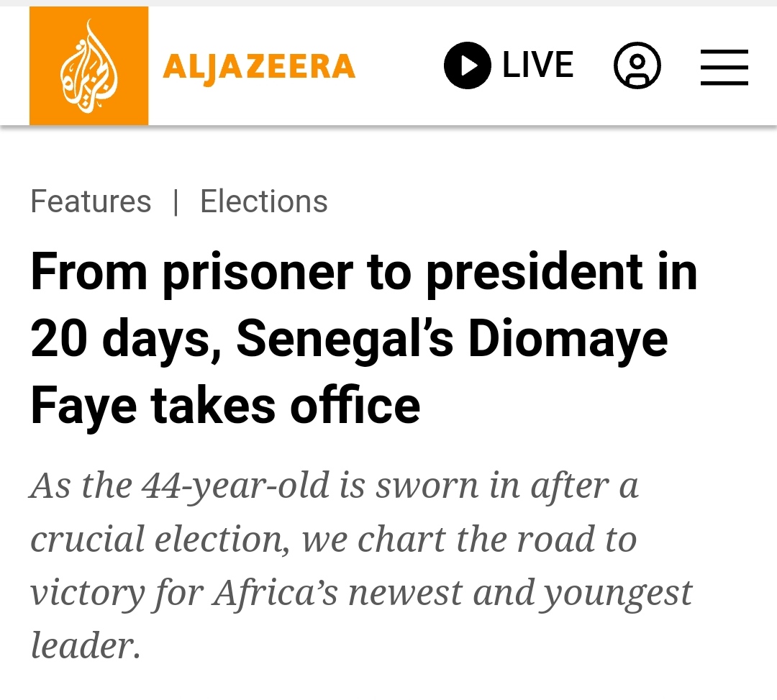Click the word 'leader.' ending the summary
The image size is (777, 700).
point(86,645)
